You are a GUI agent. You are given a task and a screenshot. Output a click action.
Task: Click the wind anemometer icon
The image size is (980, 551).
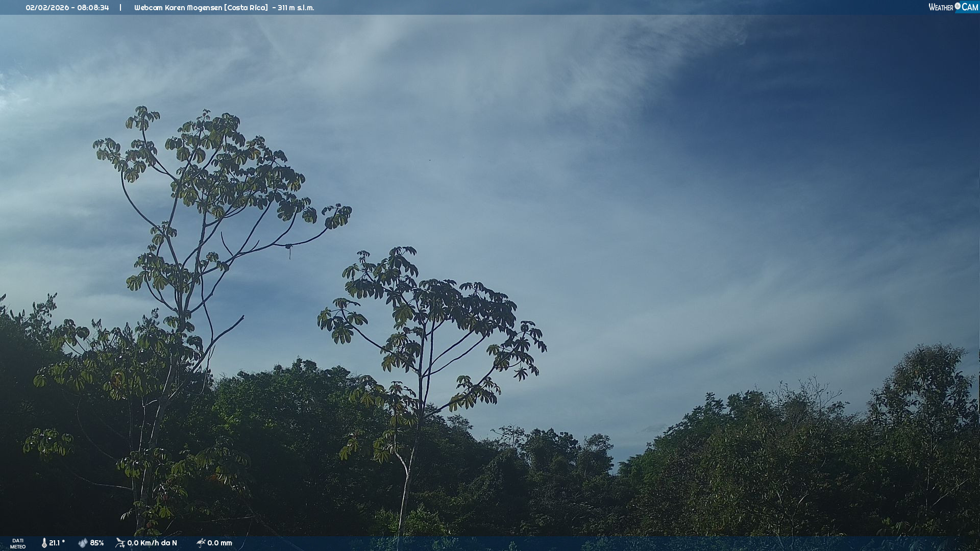120,543
